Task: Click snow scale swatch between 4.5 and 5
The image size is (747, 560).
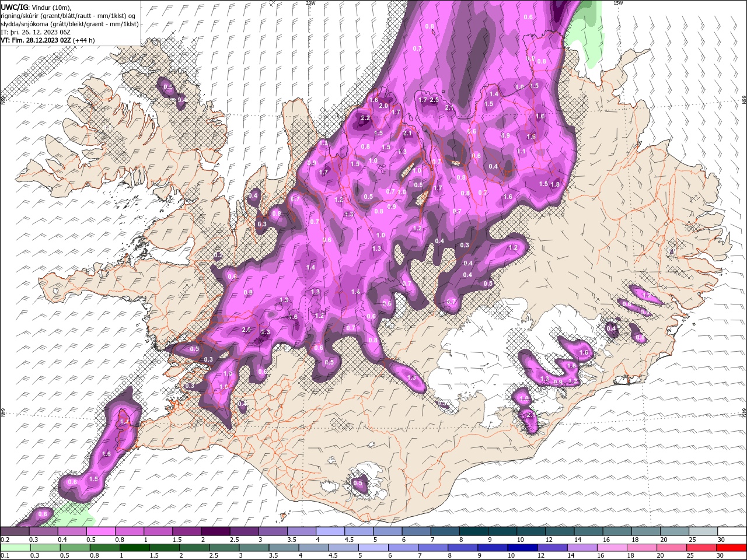Action: (359, 531)
